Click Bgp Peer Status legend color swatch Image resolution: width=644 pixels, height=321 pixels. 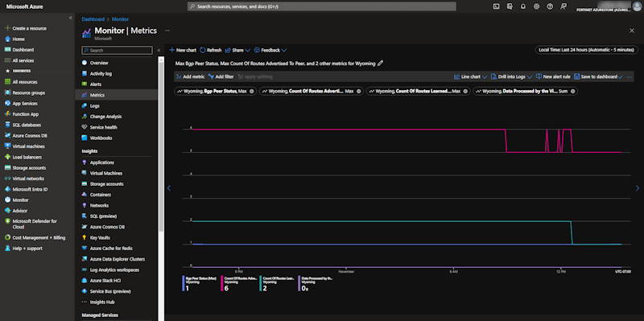click(184, 283)
